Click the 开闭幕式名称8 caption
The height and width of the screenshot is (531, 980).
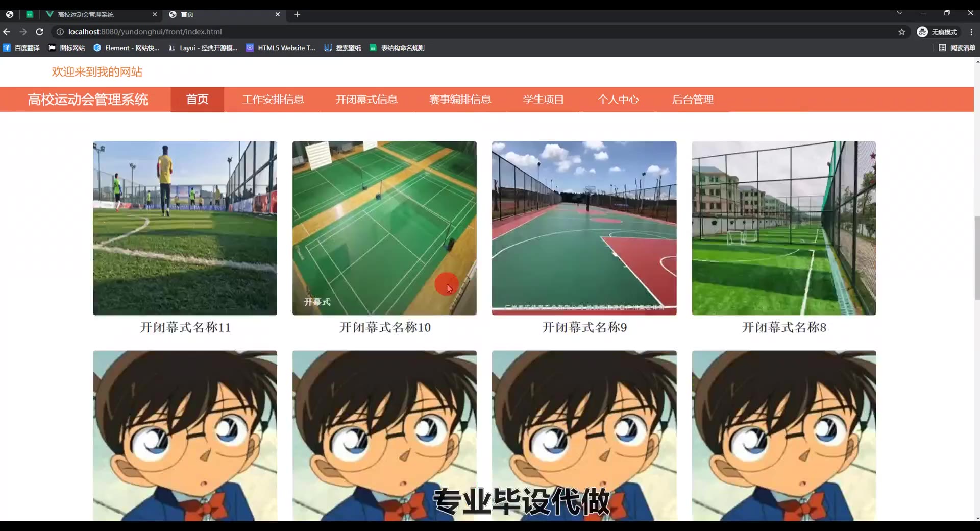click(x=784, y=327)
